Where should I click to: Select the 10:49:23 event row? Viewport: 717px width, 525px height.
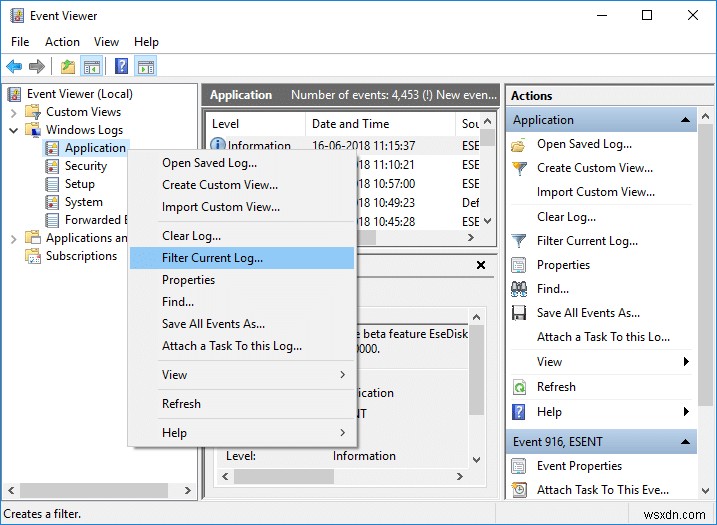(x=418, y=203)
